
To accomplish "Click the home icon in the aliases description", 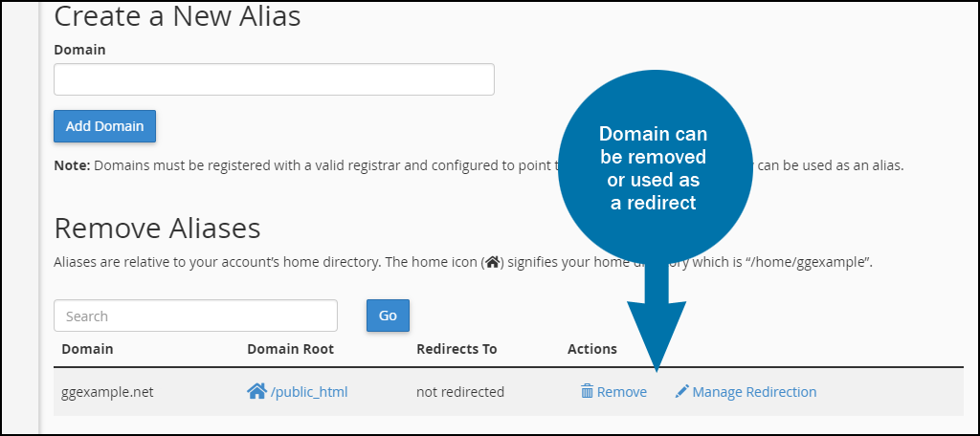I will 493,262.
